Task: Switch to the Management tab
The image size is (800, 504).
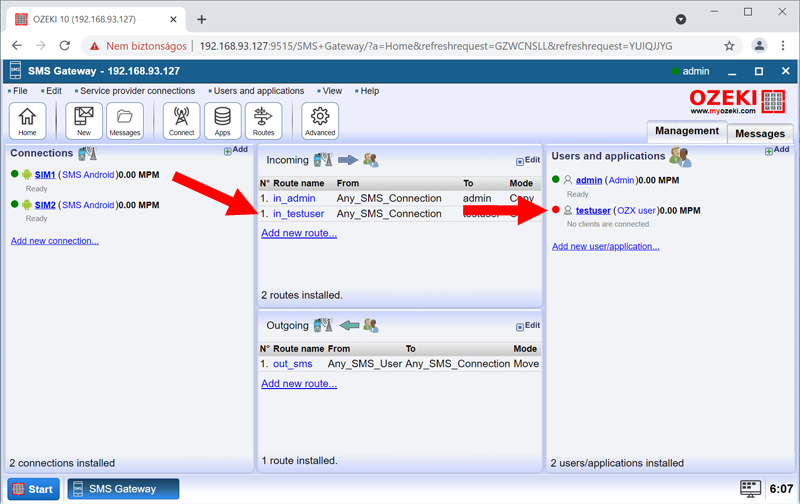Action: coord(687,131)
